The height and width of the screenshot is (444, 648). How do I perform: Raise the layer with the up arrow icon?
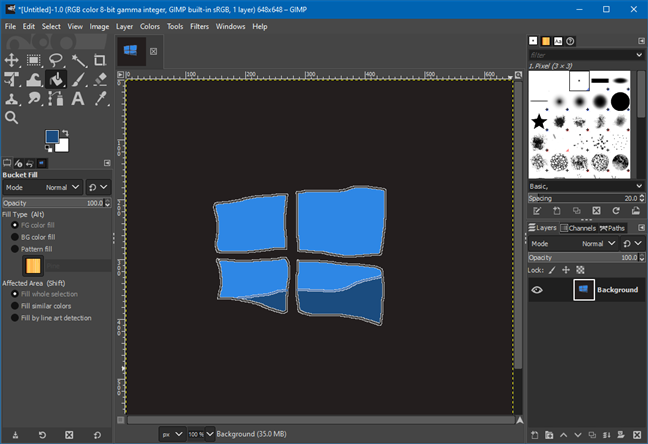(x=563, y=435)
